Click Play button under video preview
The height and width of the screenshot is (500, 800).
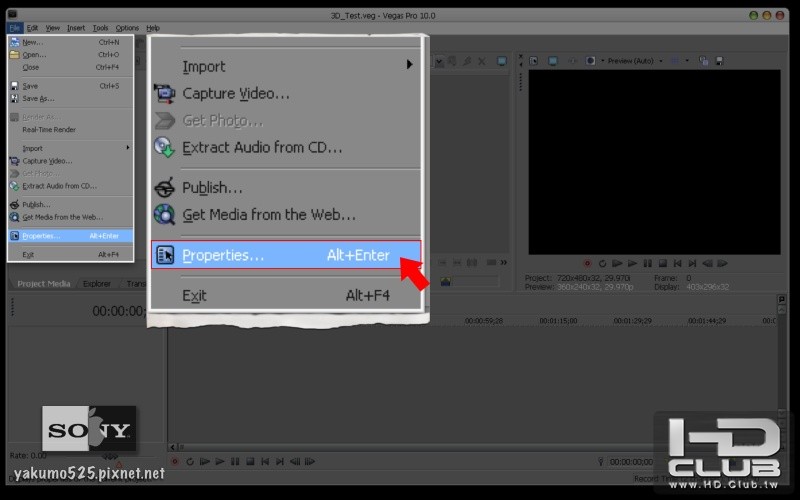tap(633, 263)
